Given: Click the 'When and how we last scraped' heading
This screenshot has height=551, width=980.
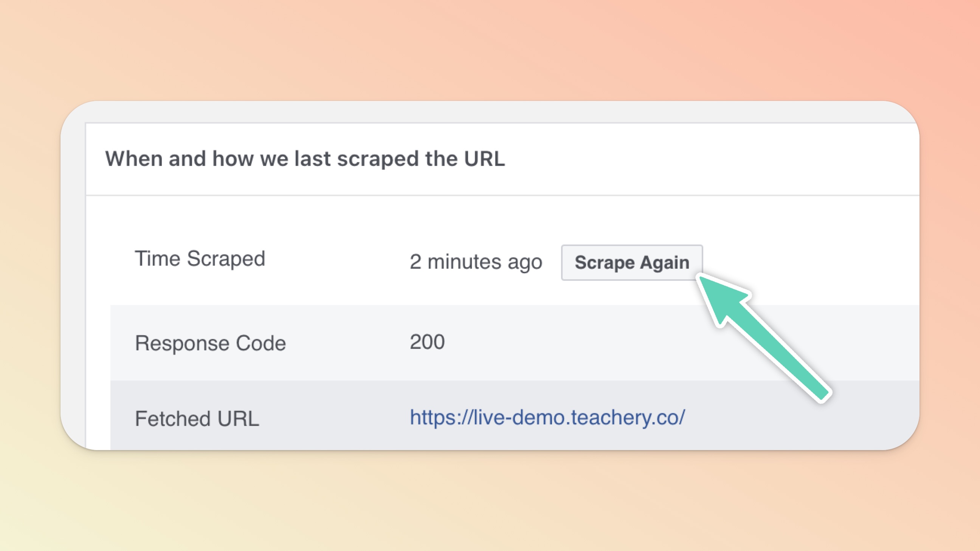Looking at the screenshot, I should pos(305,159).
